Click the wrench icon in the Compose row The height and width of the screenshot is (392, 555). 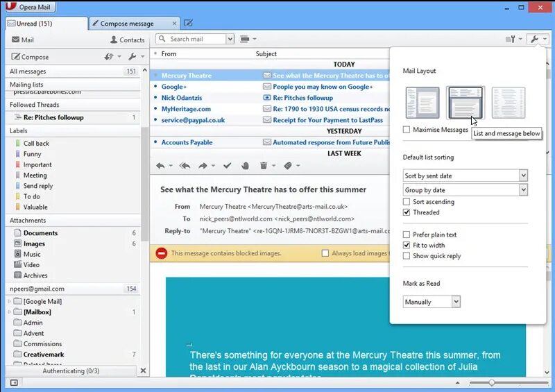coord(133,57)
